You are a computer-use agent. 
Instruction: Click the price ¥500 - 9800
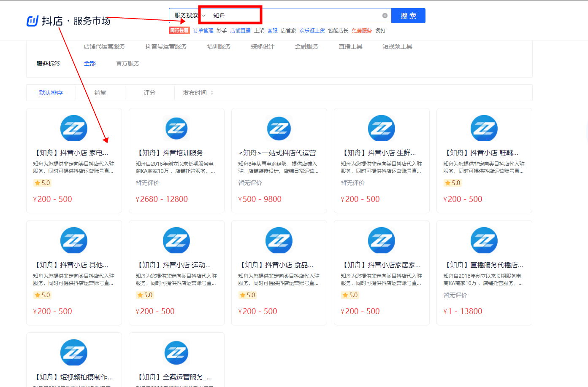click(x=260, y=199)
